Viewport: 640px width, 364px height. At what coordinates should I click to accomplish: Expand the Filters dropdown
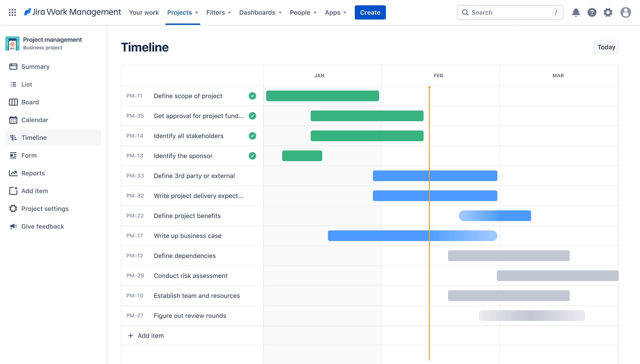[218, 12]
